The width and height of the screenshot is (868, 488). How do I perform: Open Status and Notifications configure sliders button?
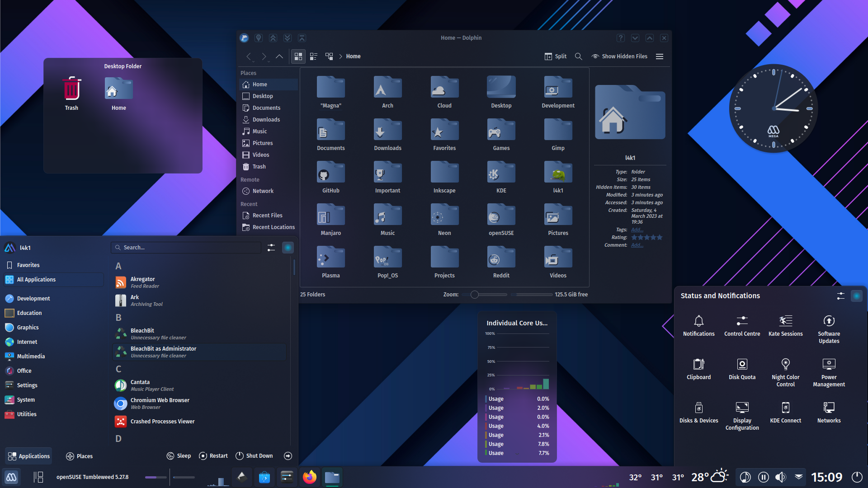841,296
